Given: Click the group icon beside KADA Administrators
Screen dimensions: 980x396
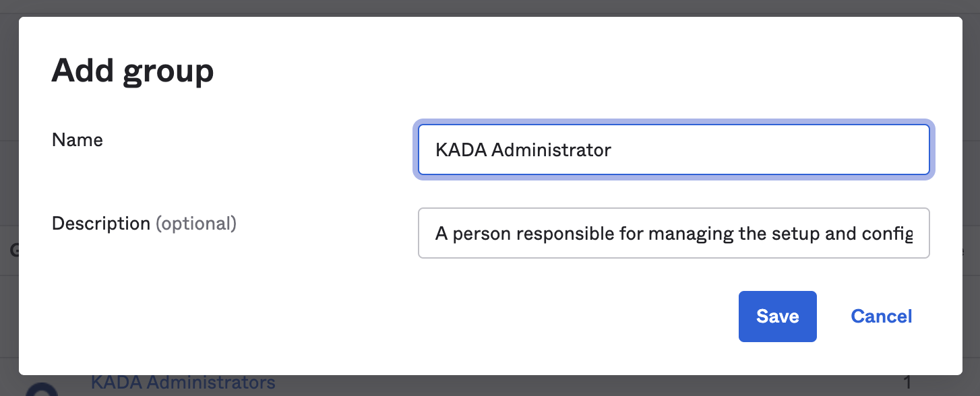Looking at the screenshot, I should coord(41,390).
